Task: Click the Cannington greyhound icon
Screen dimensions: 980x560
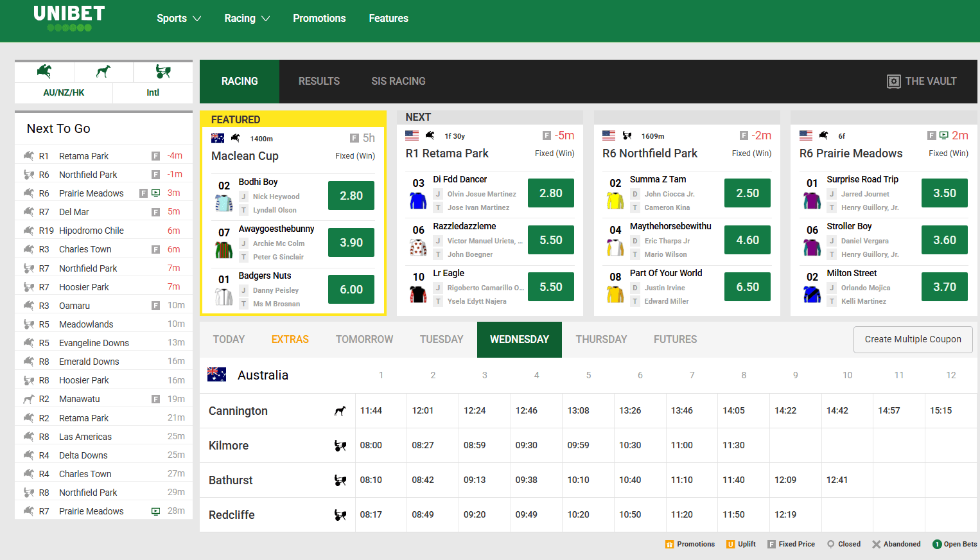Action: coord(340,411)
